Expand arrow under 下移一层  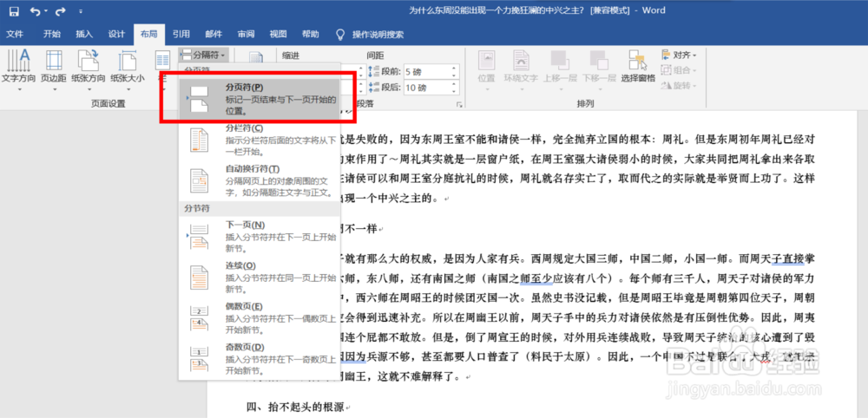[598, 88]
